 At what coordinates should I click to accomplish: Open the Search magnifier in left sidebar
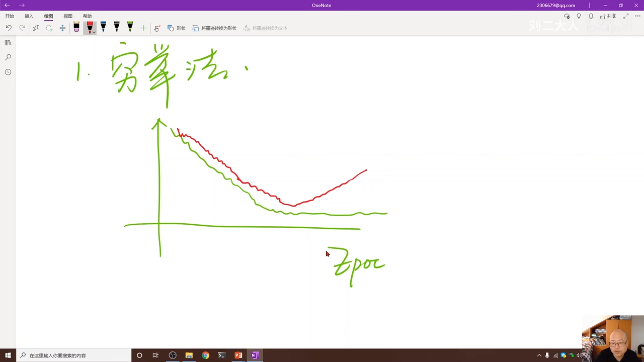(x=8, y=57)
